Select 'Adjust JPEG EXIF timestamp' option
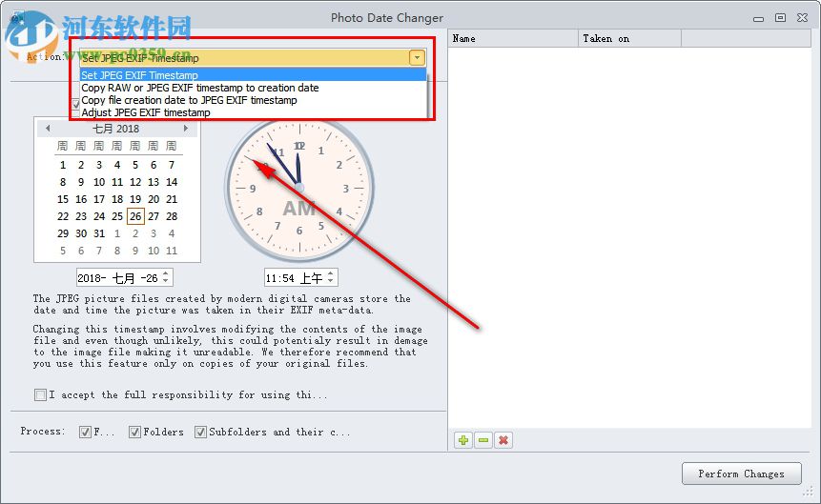This screenshot has width=821, height=504. (254, 112)
